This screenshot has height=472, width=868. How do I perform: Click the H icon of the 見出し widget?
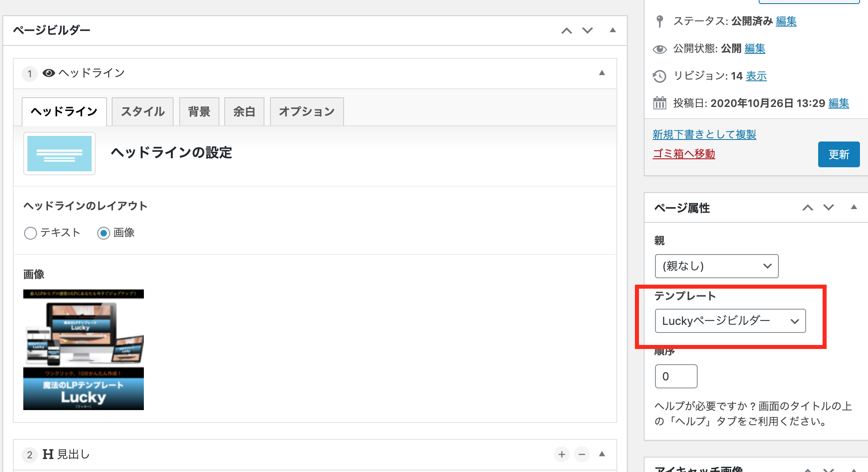[48, 454]
